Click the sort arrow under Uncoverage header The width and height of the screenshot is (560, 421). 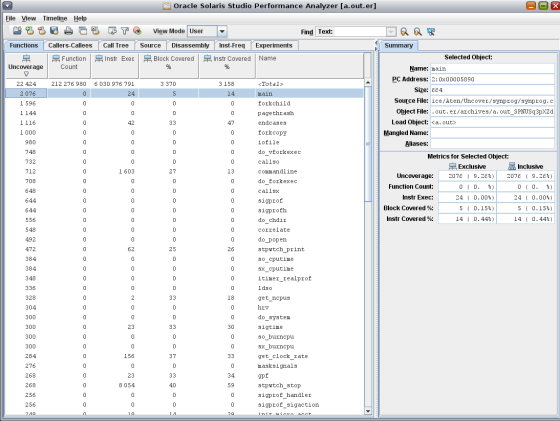(26, 74)
